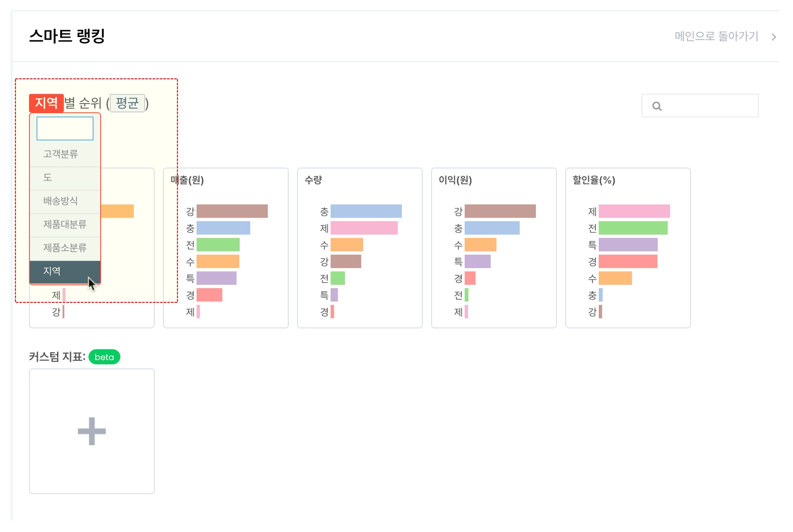Click the green 전 bar in 매출(원) chart
Image resolution: width=793 pixels, height=532 pixels.
tap(218, 245)
